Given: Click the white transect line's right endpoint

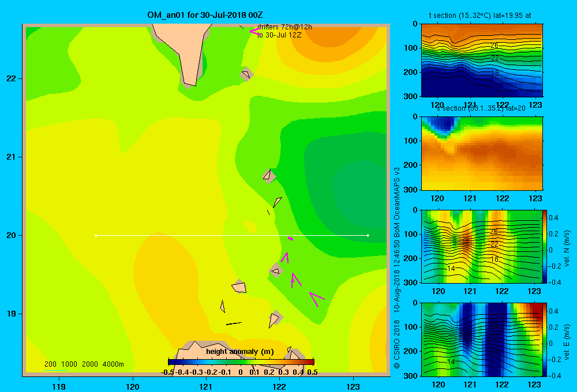Looking at the screenshot, I should tap(368, 235).
